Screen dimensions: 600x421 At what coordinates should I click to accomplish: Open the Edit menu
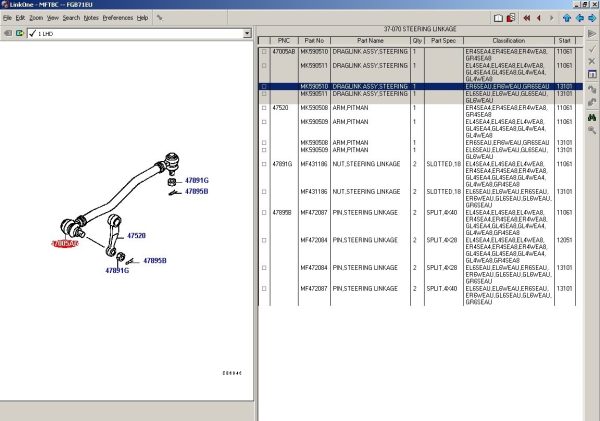20,18
